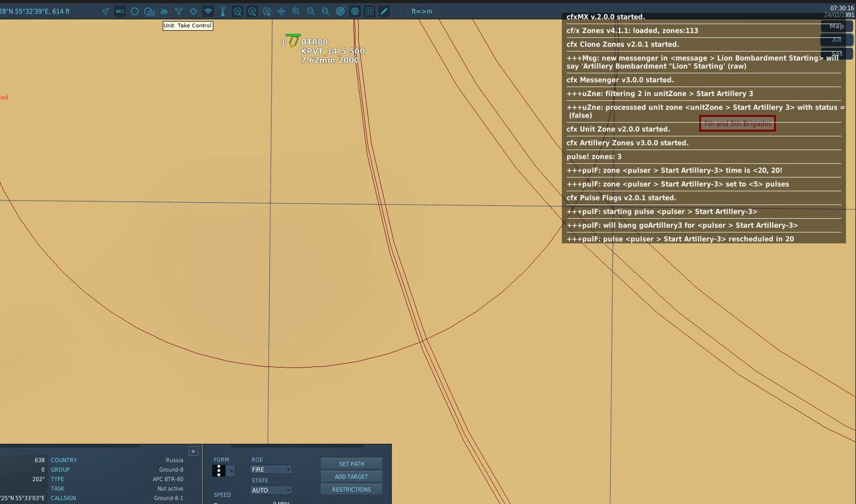Image resolution: width=856 pixels, height=504 pixels.
Task: Switch map view to Map mode
Action: click(x=836, y=26)
